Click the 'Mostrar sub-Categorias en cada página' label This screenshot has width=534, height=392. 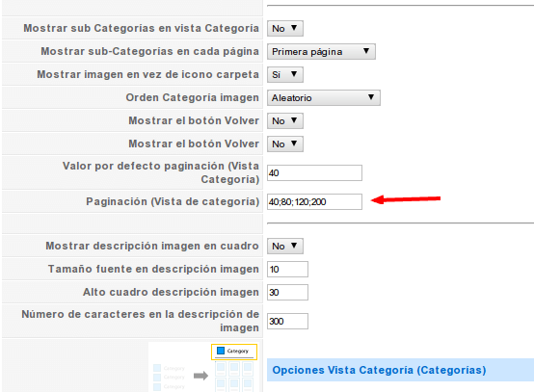149,51
